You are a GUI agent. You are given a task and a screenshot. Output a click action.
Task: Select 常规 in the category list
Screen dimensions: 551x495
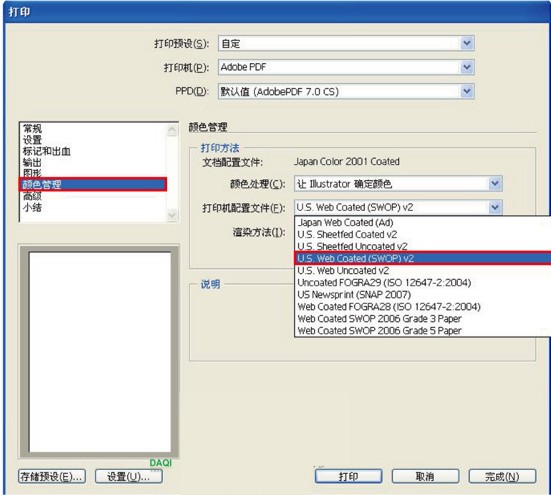click(x=32, y=128)
